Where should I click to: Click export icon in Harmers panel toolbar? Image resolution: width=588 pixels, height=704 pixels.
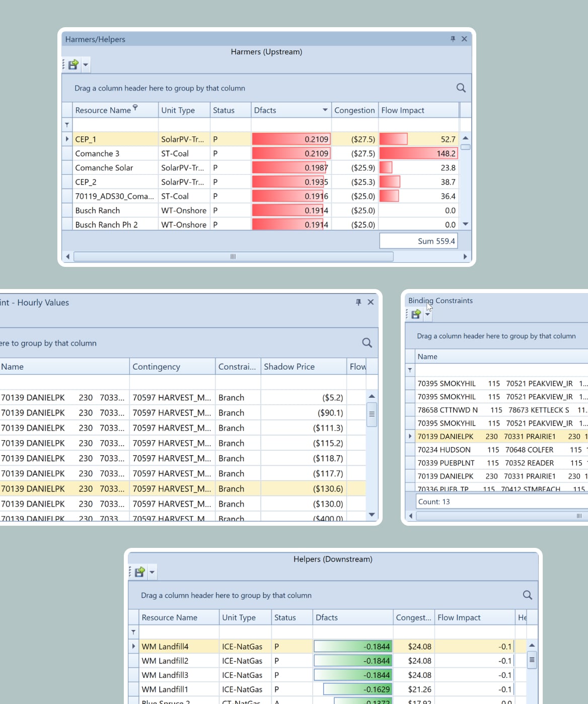click(x=73, y=64)
